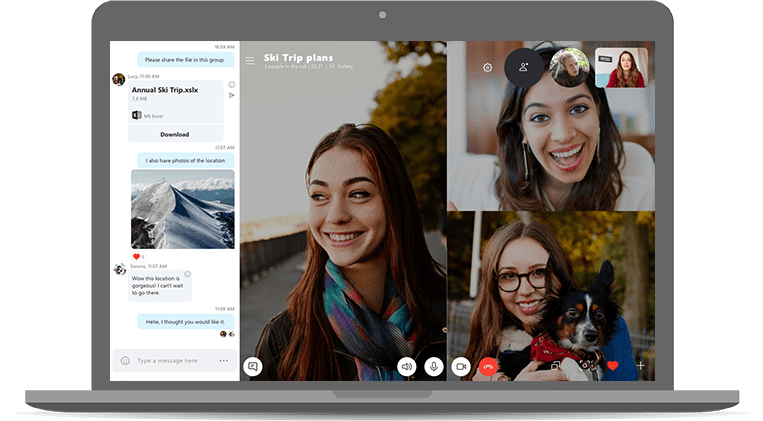
Task: Download the Annual Ski Trip.xslx file
Action: coord(174,134)
